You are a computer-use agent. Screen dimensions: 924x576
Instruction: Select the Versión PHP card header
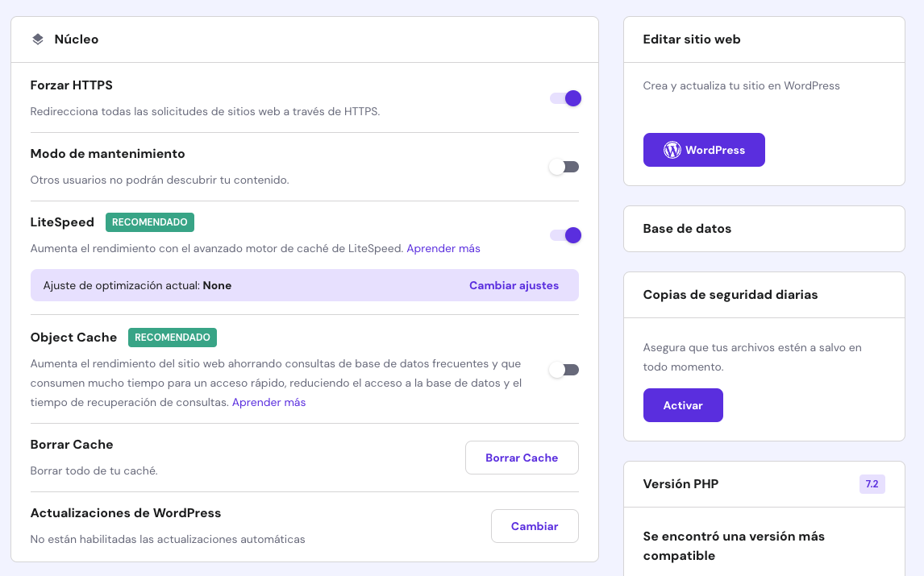click(x=681, y=484)
